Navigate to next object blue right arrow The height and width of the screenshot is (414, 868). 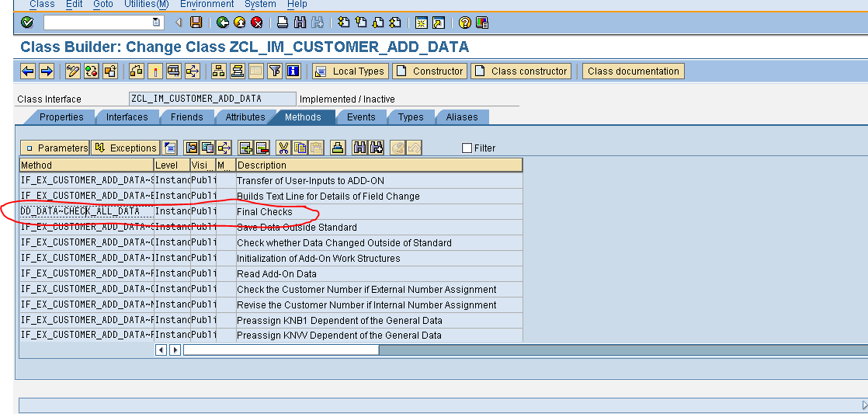(x=47, y=71)
